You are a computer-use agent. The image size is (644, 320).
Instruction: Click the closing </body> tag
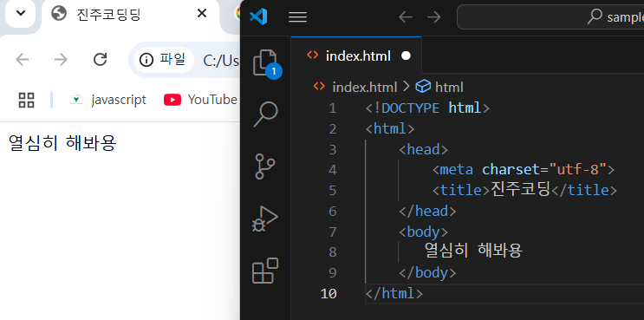pyautogui.click(x=427, y=273)
